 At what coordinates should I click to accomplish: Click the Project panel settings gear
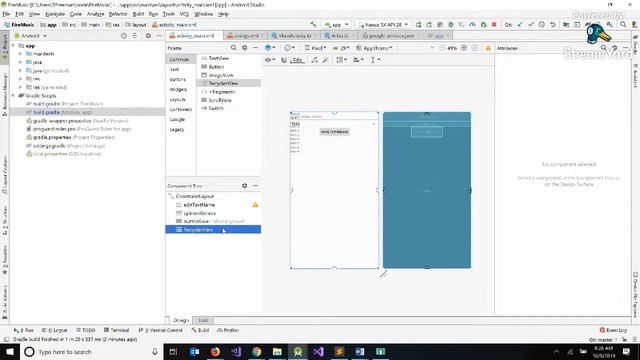point(148,36)
